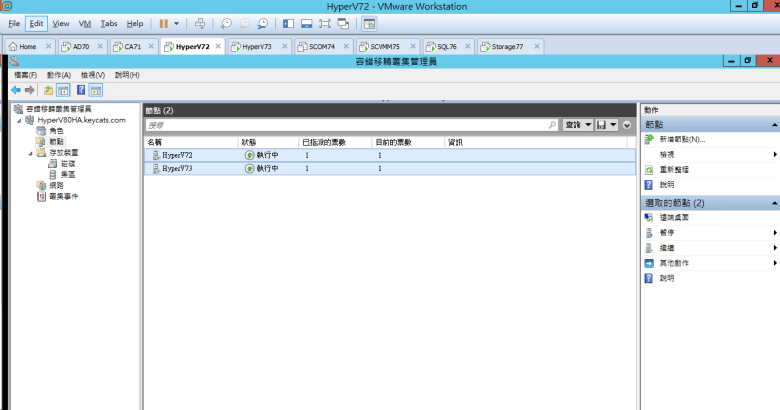780x410 pixels.
Task: Click the back arrow in cluster manager
Action: point(16,90)
